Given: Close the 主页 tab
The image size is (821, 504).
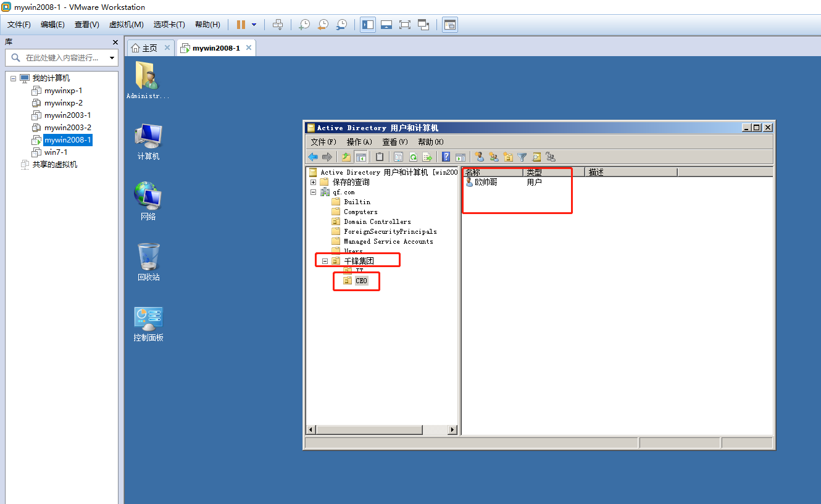Looking at the screenshot, I should coord(167,48).
